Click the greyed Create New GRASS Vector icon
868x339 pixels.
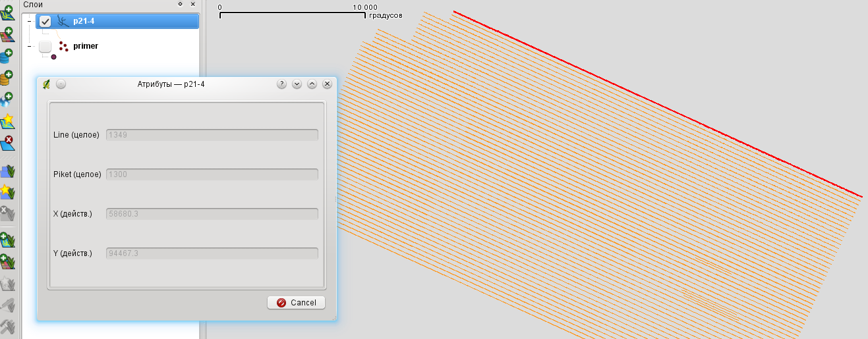[8, 284]
